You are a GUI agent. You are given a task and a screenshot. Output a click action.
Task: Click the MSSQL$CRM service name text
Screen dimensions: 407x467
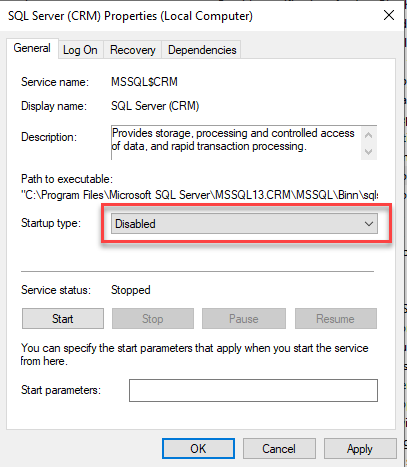click(x=144, y=82)
